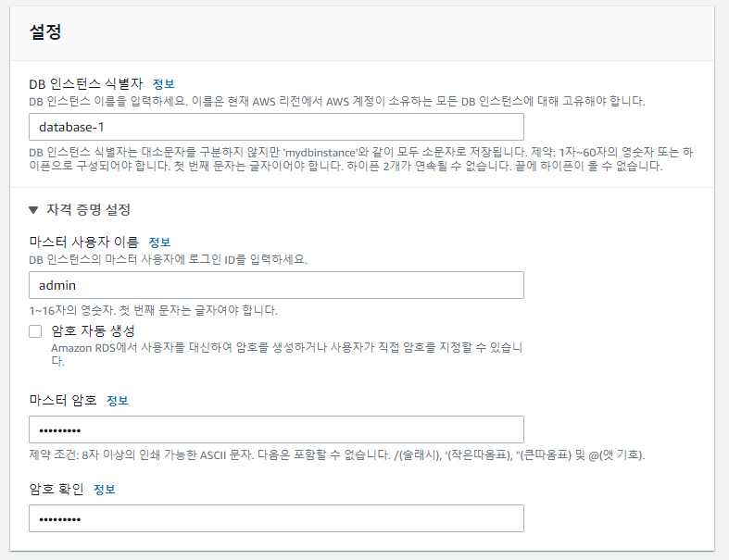Focus the 마스터 사용자 이름 admin field
Viewport: 729px width, 560px height.
(276, 285)
